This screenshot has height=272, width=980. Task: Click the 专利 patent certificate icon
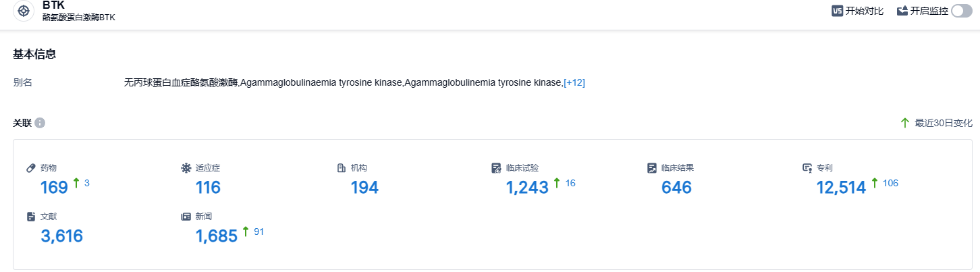[807, 167]
